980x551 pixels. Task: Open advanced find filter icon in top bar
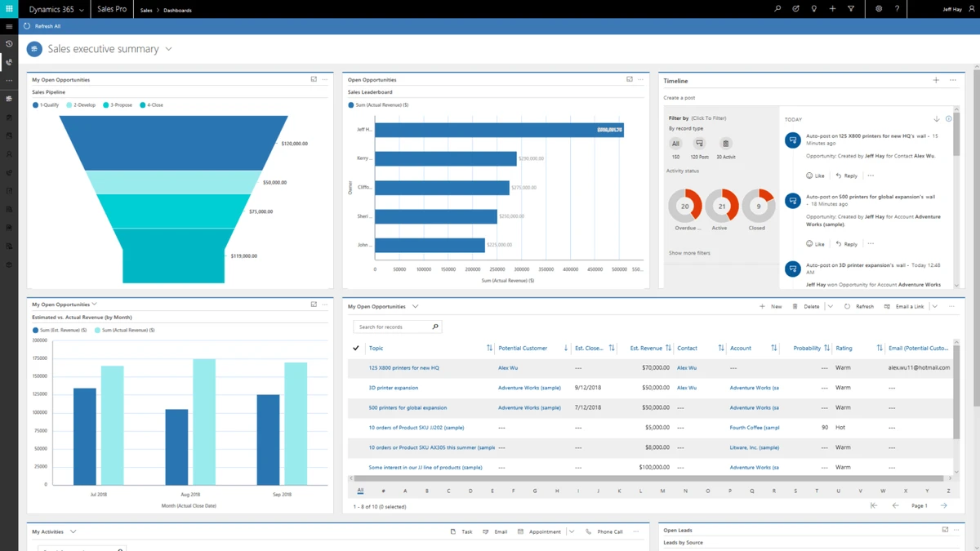(x=851, y=9)
